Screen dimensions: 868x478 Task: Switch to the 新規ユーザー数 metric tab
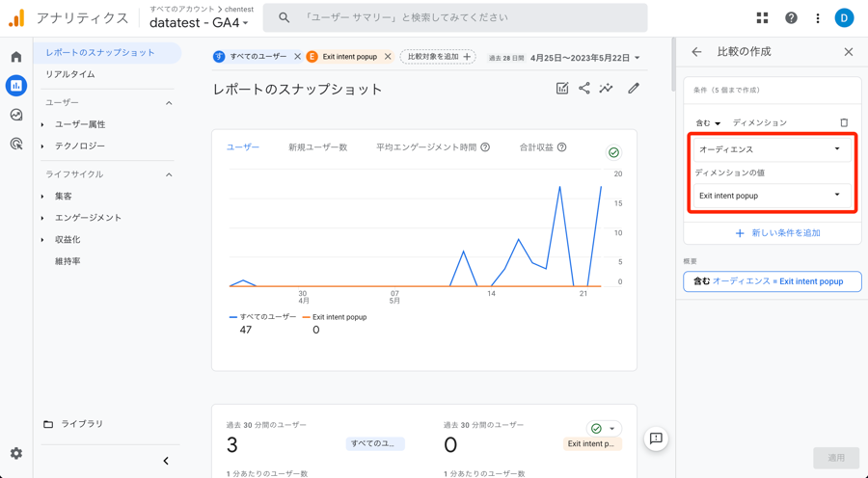click(317, 147)
